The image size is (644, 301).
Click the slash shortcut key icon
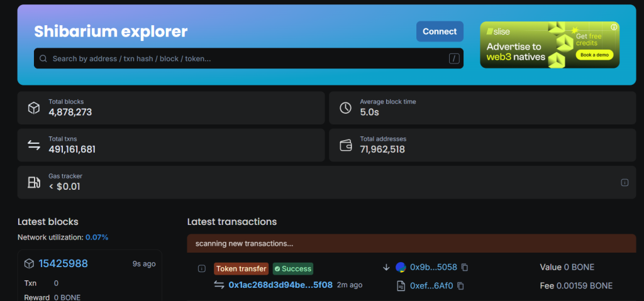click(x=453, y=58)
